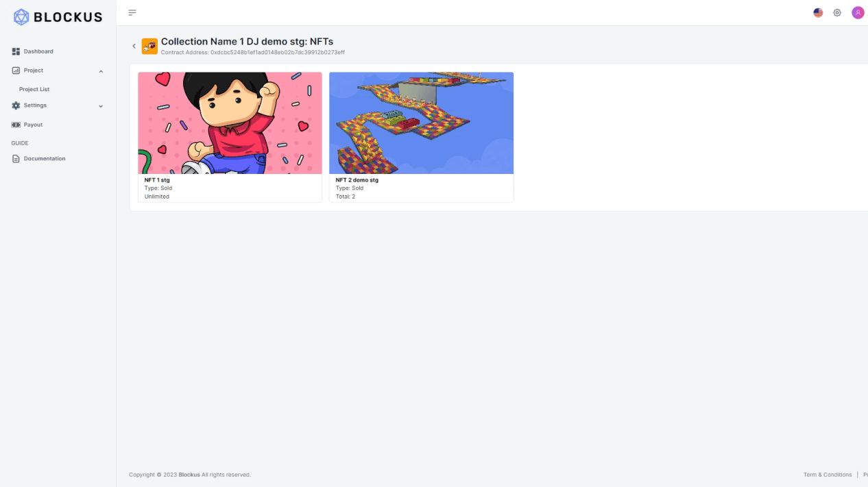This screenshot has height=487, width=868.
Task: Open the gear settings icon in header
Action: [x=837, y=12]
